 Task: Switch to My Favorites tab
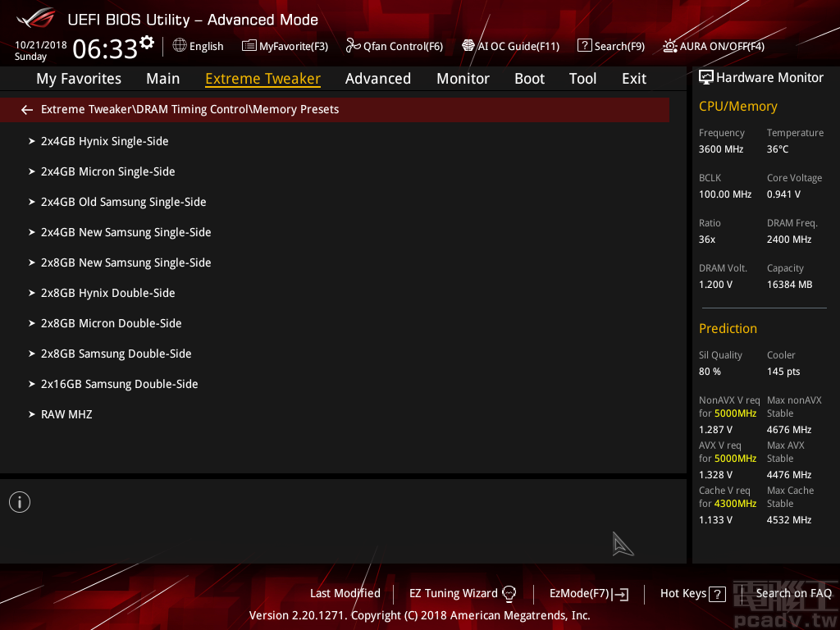[x=79, y=79]
